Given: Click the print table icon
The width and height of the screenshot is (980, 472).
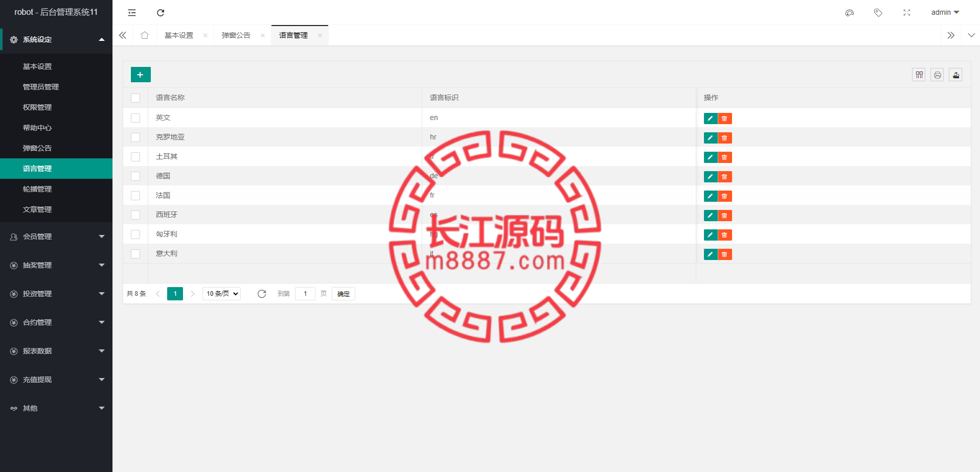Looking at the screenshot, I should click(938, 75).
